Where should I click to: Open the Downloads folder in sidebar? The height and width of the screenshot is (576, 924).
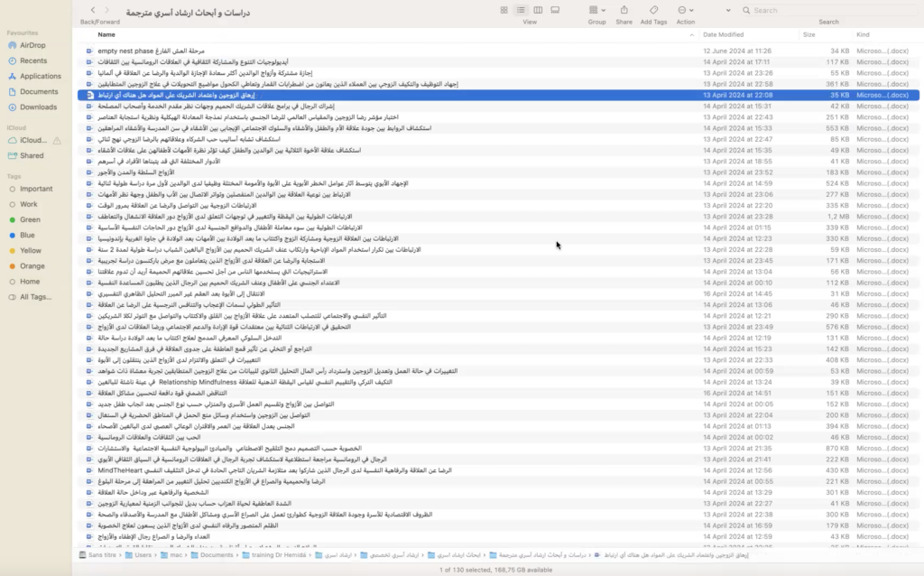click(x=38, y=107)
